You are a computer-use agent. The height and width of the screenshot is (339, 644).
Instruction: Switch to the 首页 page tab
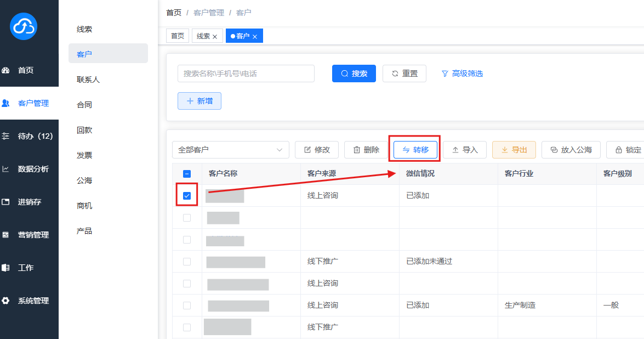tap(178, 36)
